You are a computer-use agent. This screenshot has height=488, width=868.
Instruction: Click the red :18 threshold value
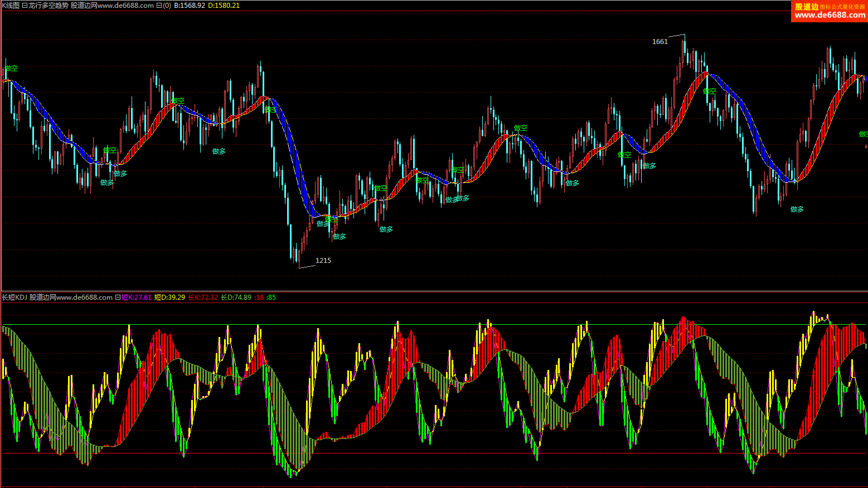[x=259, y=297]
